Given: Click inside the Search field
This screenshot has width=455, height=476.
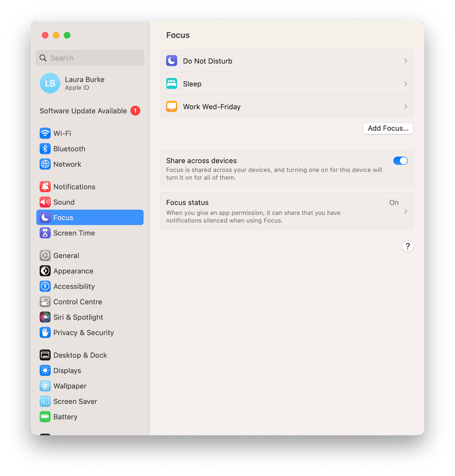Looking at the screenshot, I should [x=90, y=58].
